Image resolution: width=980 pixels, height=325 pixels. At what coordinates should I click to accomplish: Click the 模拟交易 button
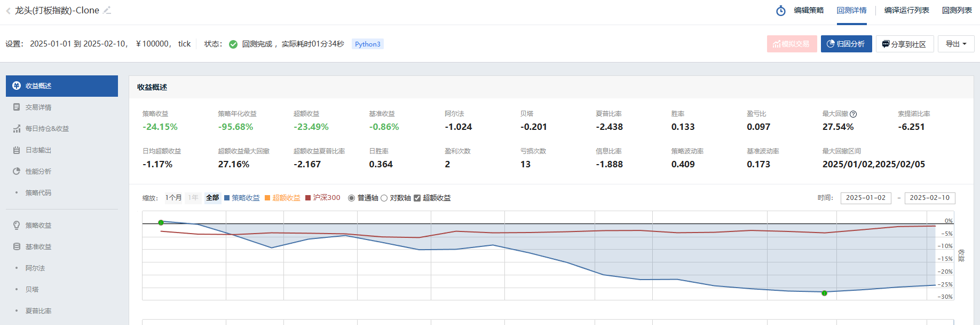pyautogui.click(x=792, y=44)
